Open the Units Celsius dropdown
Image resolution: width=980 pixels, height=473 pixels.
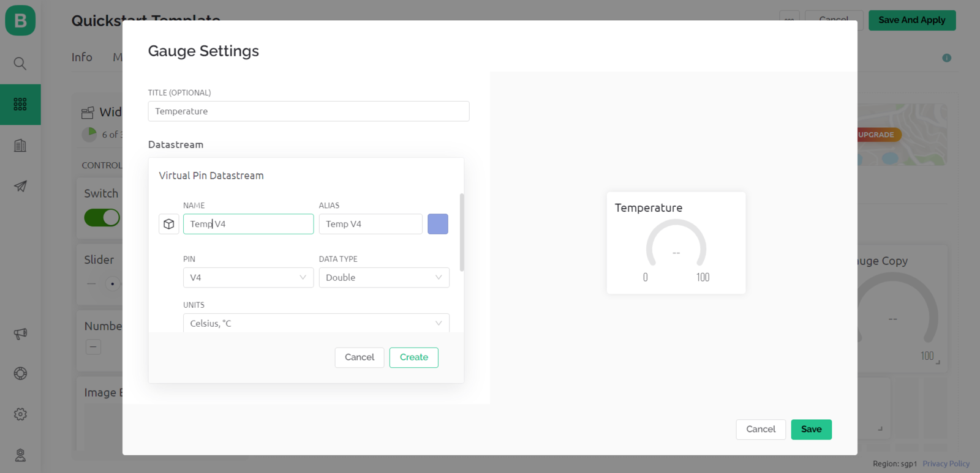(316, 323)
